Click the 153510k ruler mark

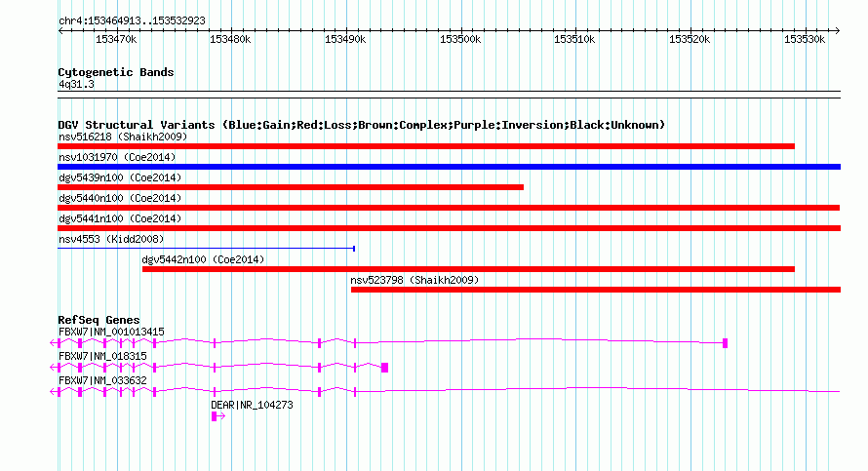(574, 39)
